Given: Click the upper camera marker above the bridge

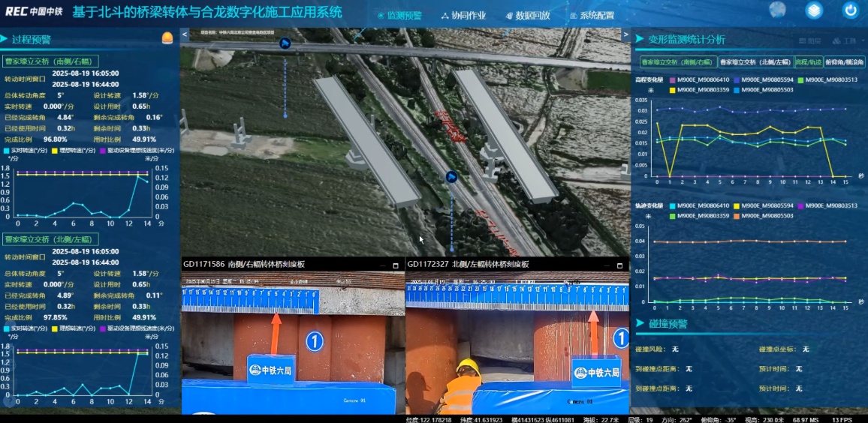Looking at the screenshot, I should pyautogui.click(x=285, y=43).
